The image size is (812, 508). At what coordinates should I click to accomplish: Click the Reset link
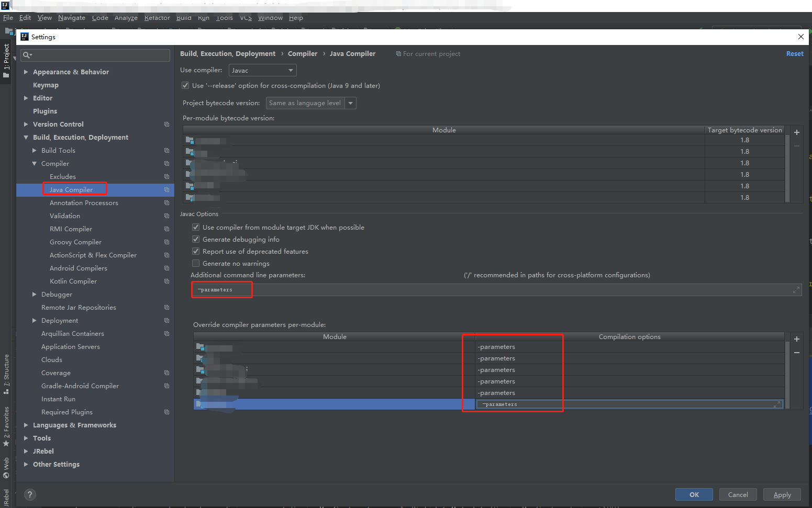[x=795, y=53]
